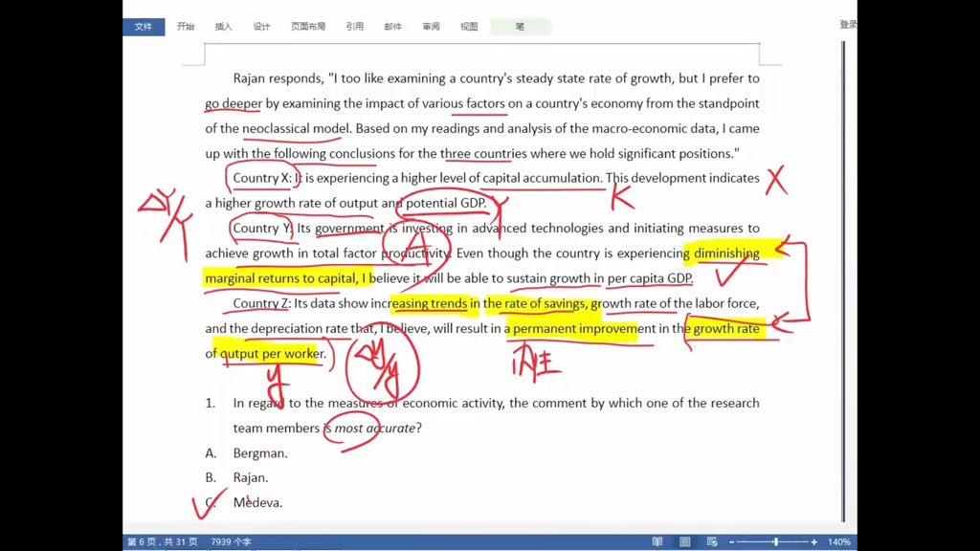This screenshot has width=980, height=551.
Task: Open word count 7939 个字 in status bar
Action: click(x=231, y=541)
